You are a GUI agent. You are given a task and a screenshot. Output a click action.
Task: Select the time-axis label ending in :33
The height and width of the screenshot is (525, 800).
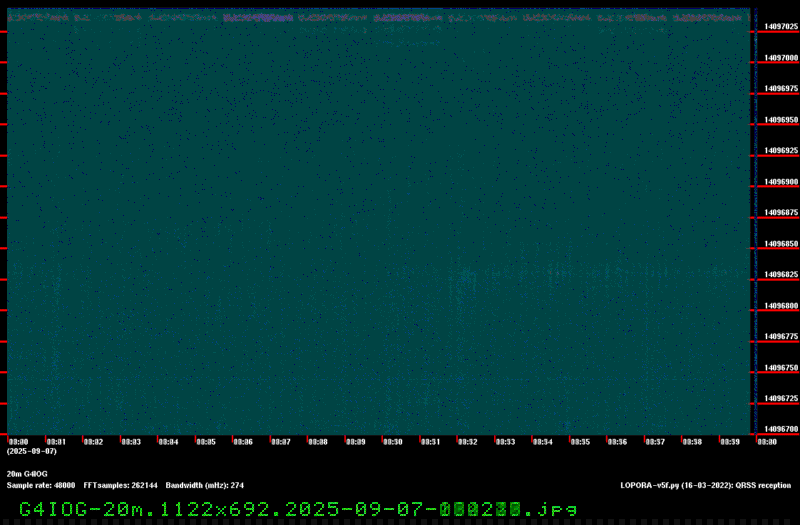[x=506, y=442]
